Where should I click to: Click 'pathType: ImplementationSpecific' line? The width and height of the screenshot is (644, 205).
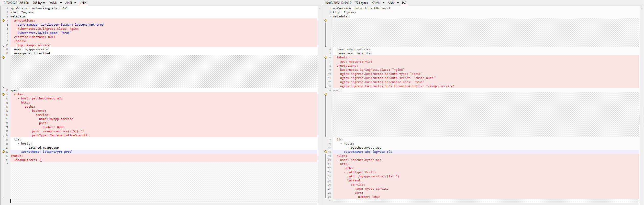[61, 135]
